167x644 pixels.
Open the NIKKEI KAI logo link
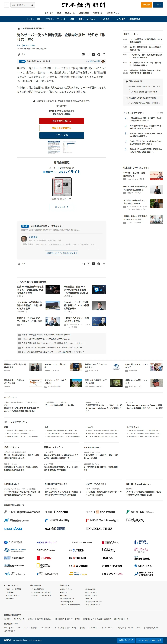(143, 566)
